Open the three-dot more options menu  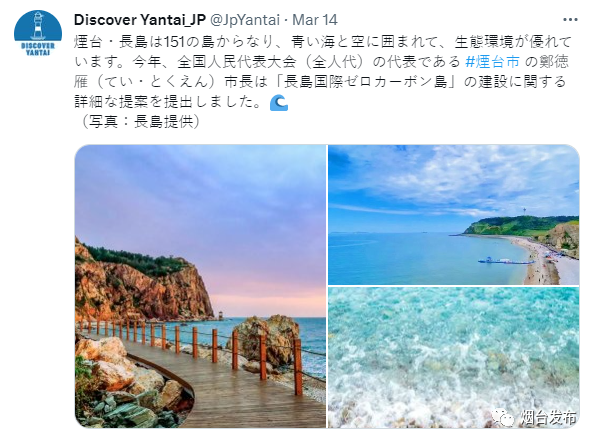570,20
